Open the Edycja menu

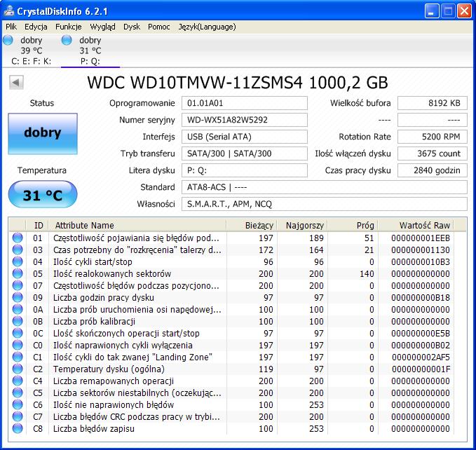(36, 27)
